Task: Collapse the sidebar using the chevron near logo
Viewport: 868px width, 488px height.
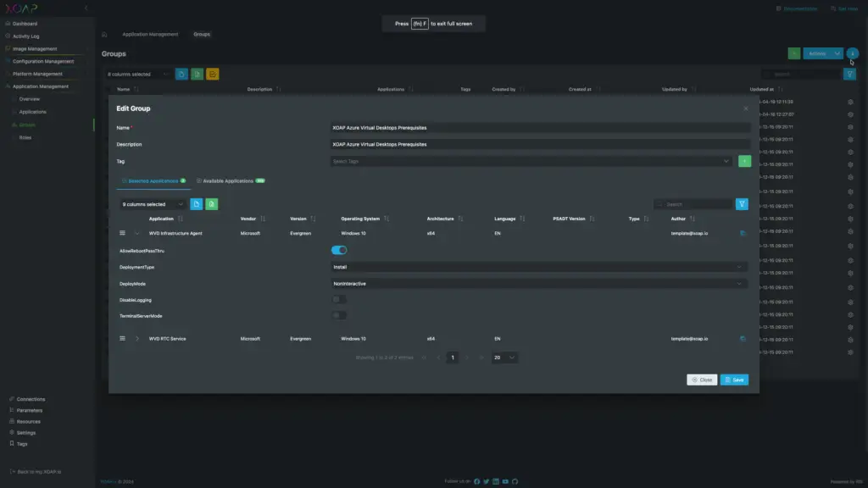Action: tap(86, 8)
